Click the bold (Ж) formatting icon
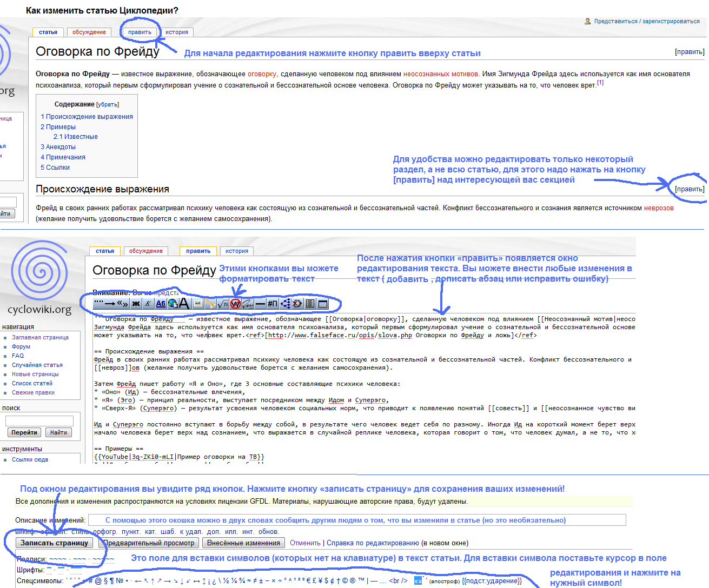The height and width of the screenshot is (588, 709). [136, 304]
